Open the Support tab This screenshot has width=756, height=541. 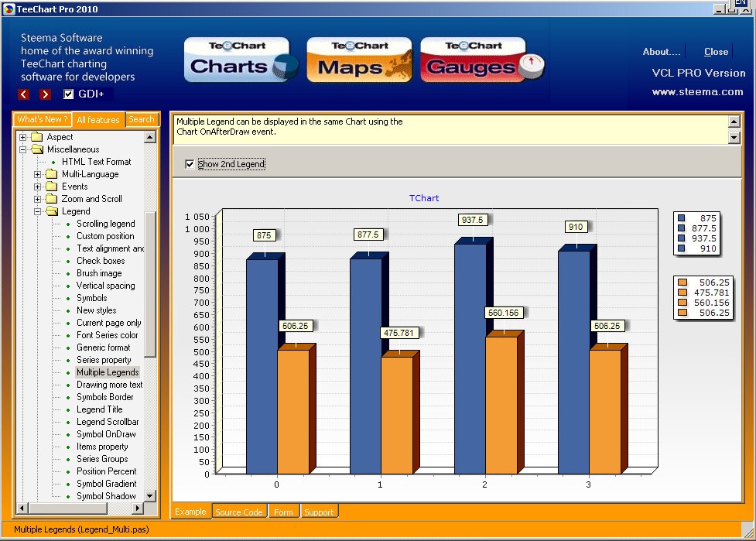click(x=319, y=512)
